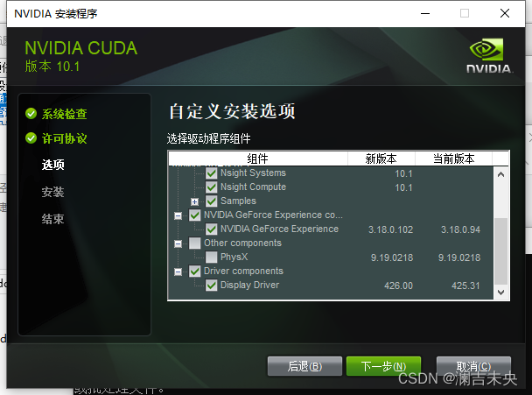The height and width of the screenshot is (395, 532).
Task: Uncheck the Nsight Compute checkbox
Action: 212,187
